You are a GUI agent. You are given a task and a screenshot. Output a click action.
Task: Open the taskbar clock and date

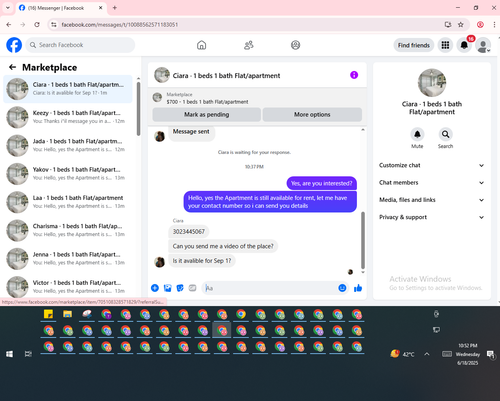tap(468, 354)
